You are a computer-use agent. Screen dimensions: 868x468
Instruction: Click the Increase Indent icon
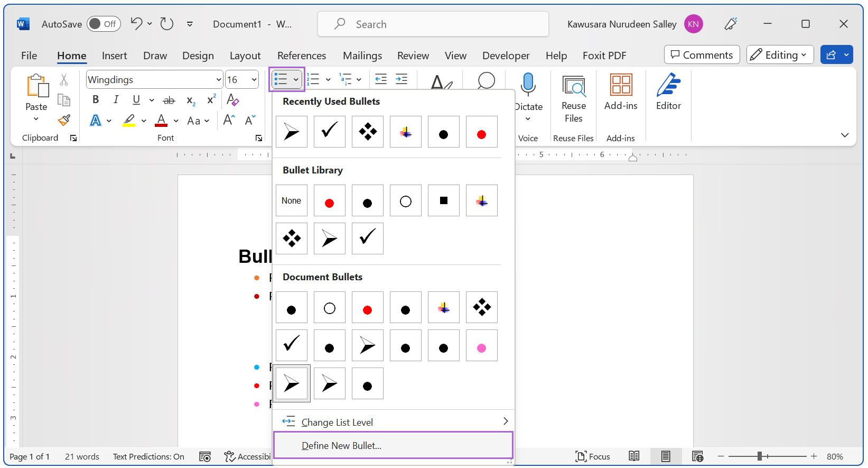pyautogui.click(x=402, y=79)
